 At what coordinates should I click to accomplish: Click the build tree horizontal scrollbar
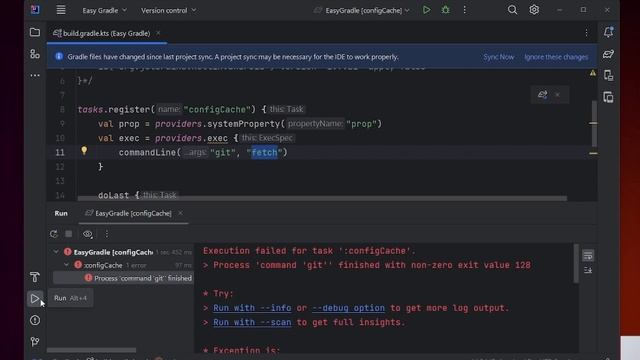pyautogui.click(x=91, y=350)
